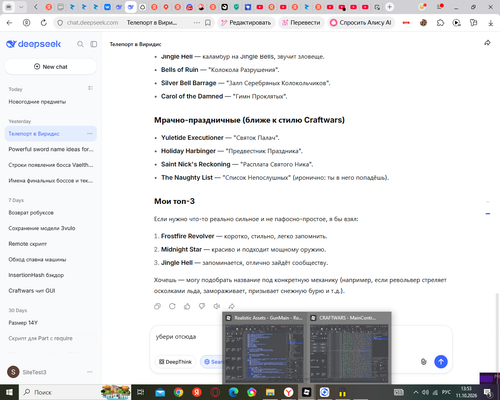
Task: Open browser downloads icon
Action: click(490, 23)
